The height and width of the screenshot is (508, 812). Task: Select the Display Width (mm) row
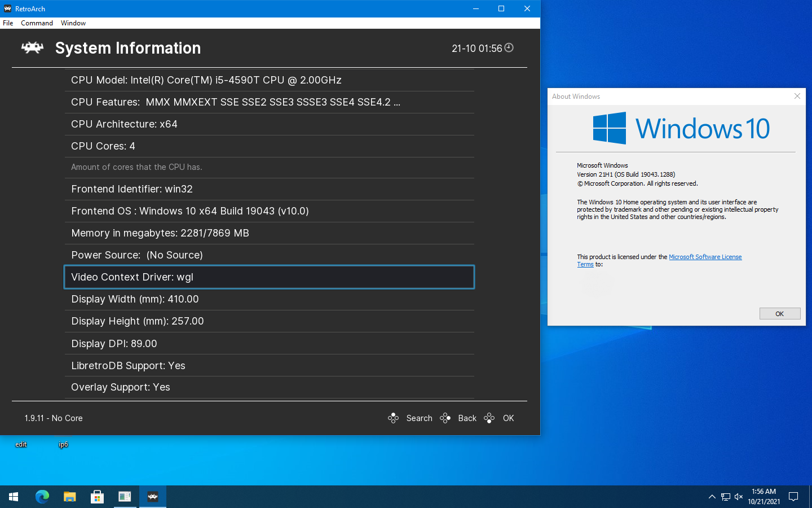point(270,299)
